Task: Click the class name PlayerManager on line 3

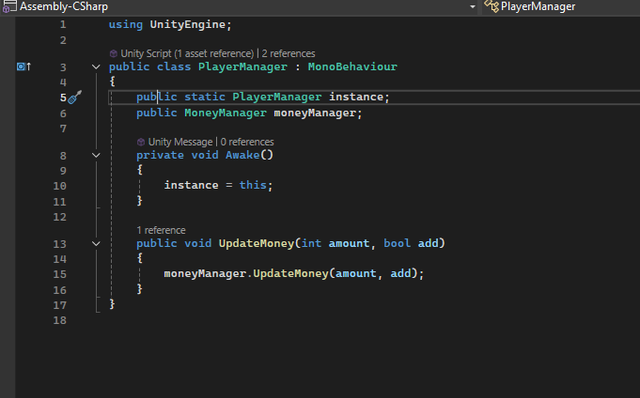Action: 242,67
